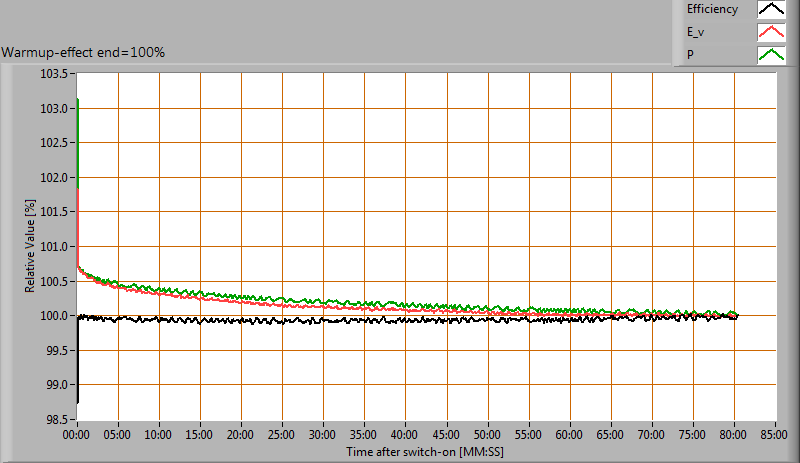
Task: Click the black Efficiency plot sample icon
Action: (x=772, y=10)
